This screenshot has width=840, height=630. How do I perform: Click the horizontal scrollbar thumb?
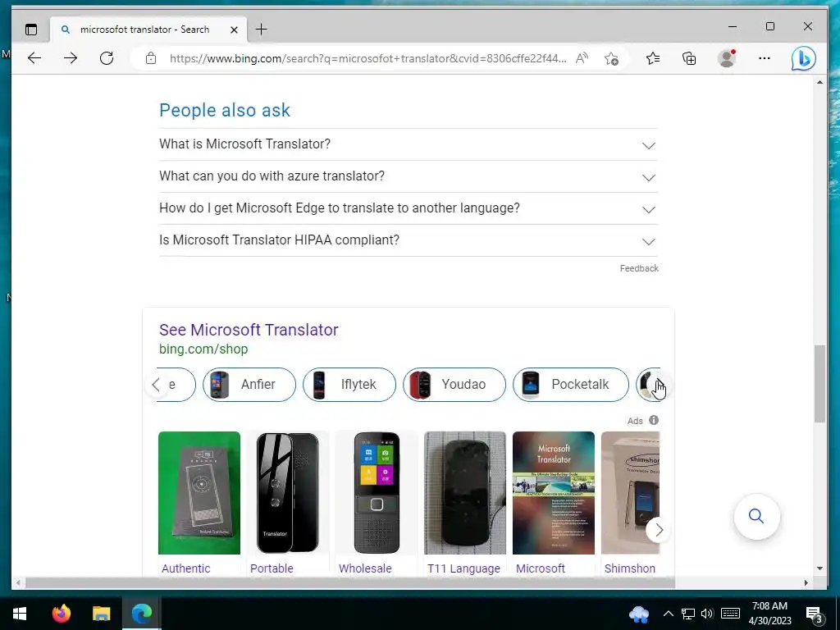click(349, 583)
